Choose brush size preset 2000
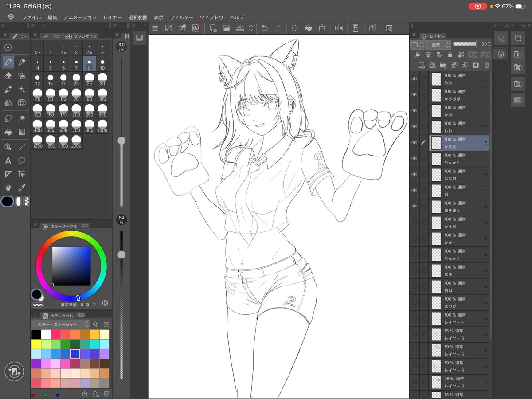The width and height of the screenshot is (532, 399). coord(76,141)
